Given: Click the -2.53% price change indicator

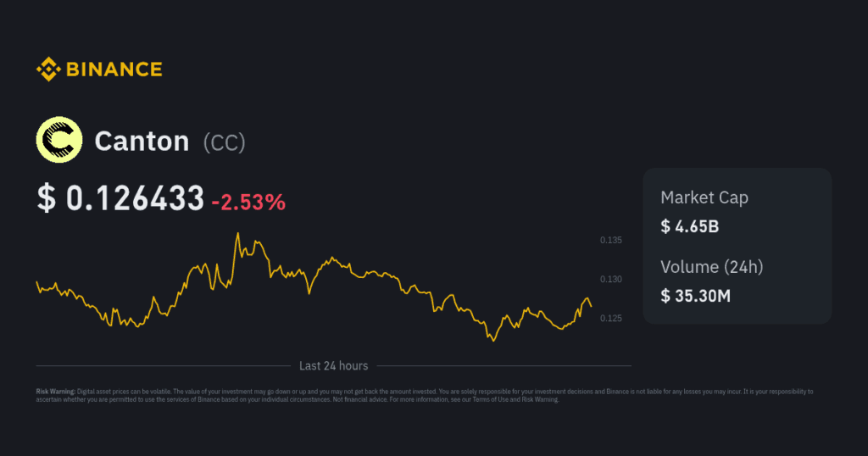Looking at the screenshot, I should click(x=248, y=202).
